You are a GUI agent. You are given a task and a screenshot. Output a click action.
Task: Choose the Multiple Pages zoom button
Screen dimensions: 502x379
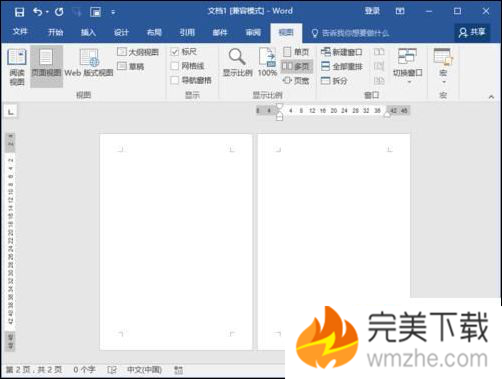coord(296,66)
